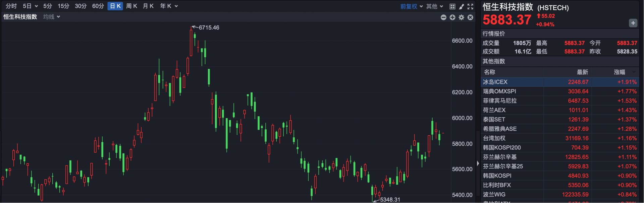
Task: Collapse the right panel with arrow handle
Action: coord(478,163)
